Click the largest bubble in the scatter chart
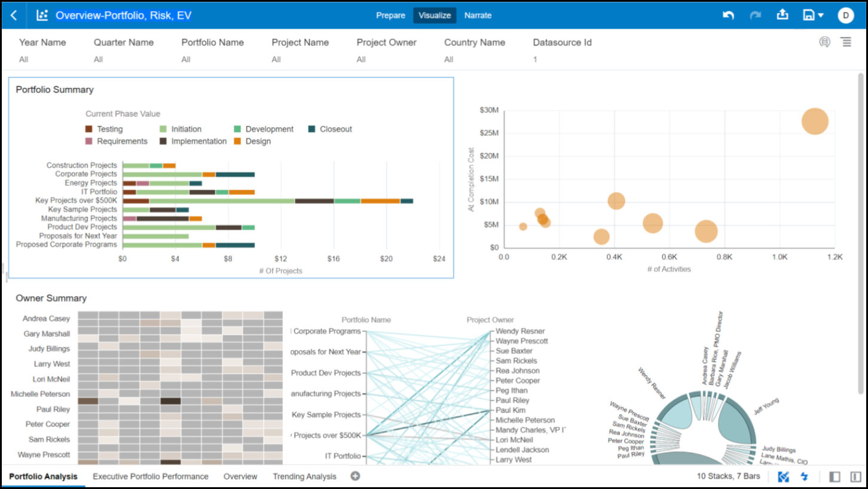This screenshot has height=489, width=868. pos(815,121)
